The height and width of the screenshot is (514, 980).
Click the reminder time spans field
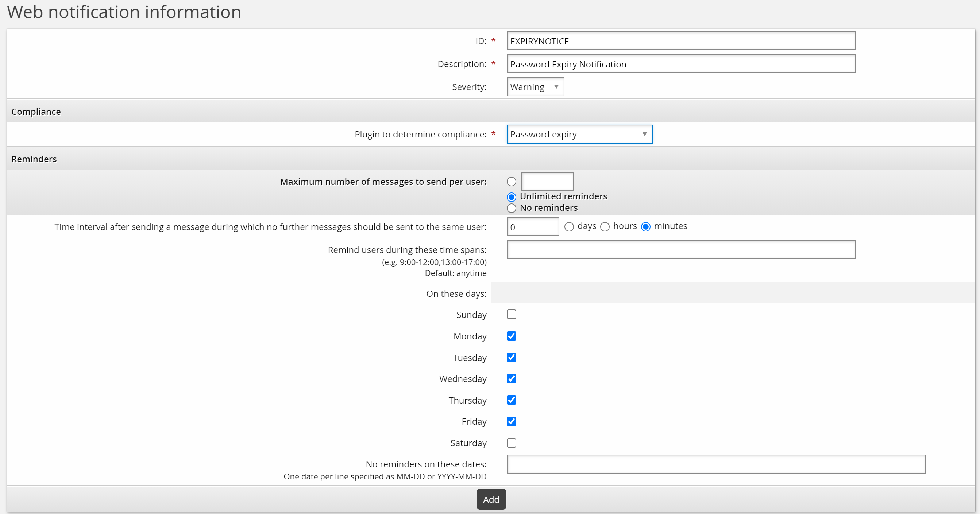click(x=680, y=250)
